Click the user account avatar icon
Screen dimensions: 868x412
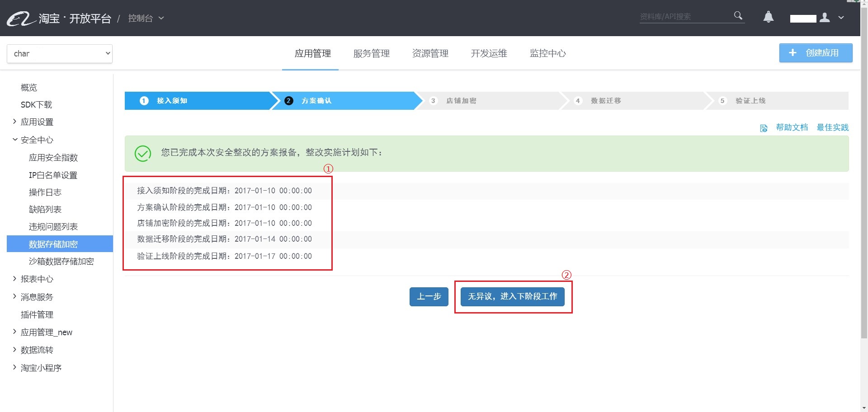pos(825,17)
